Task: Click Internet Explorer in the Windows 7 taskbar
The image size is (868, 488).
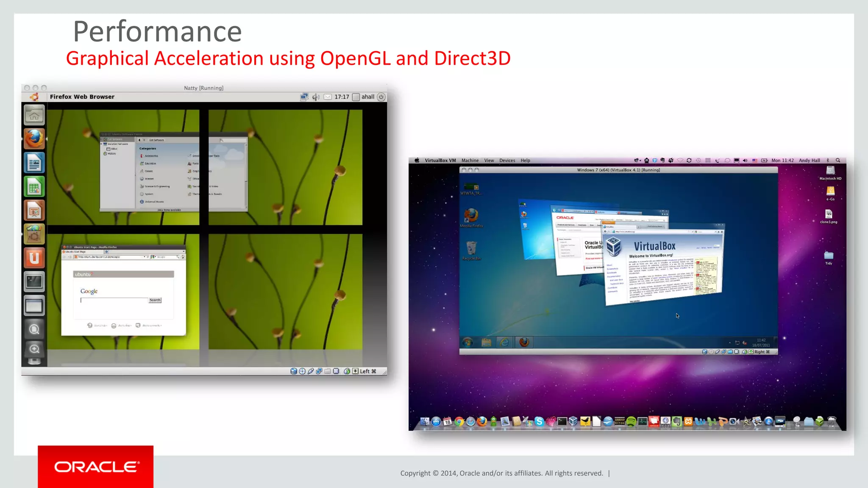Action: [x=504, y=342]
